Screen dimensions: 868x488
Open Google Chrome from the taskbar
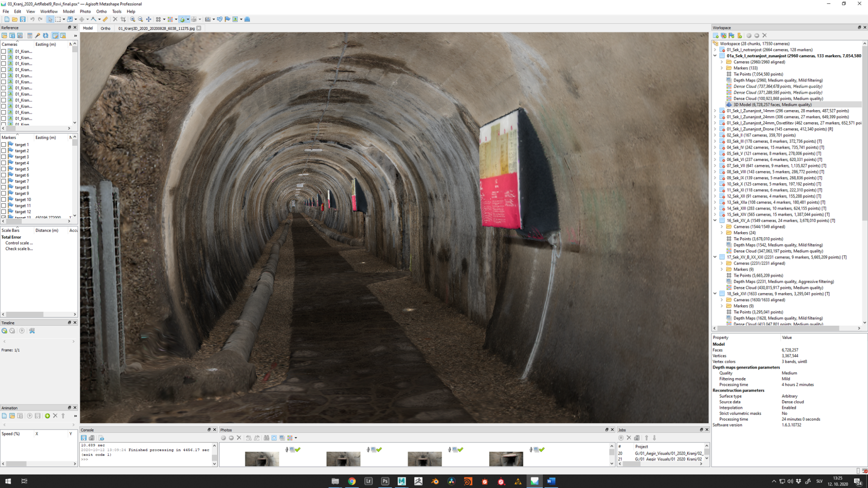tap(352, 481)
